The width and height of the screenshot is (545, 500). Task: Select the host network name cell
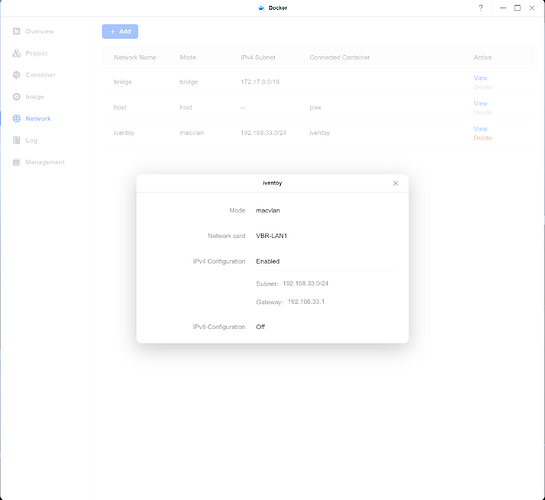120,107
